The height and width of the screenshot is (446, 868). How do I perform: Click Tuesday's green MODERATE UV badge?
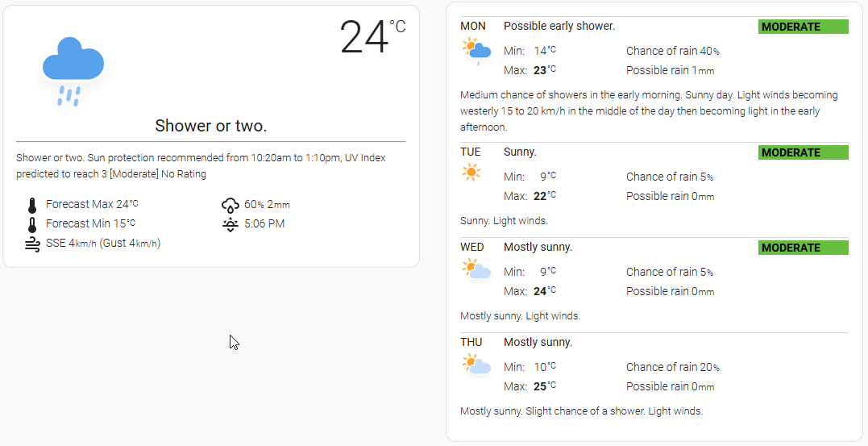(803, 152)
